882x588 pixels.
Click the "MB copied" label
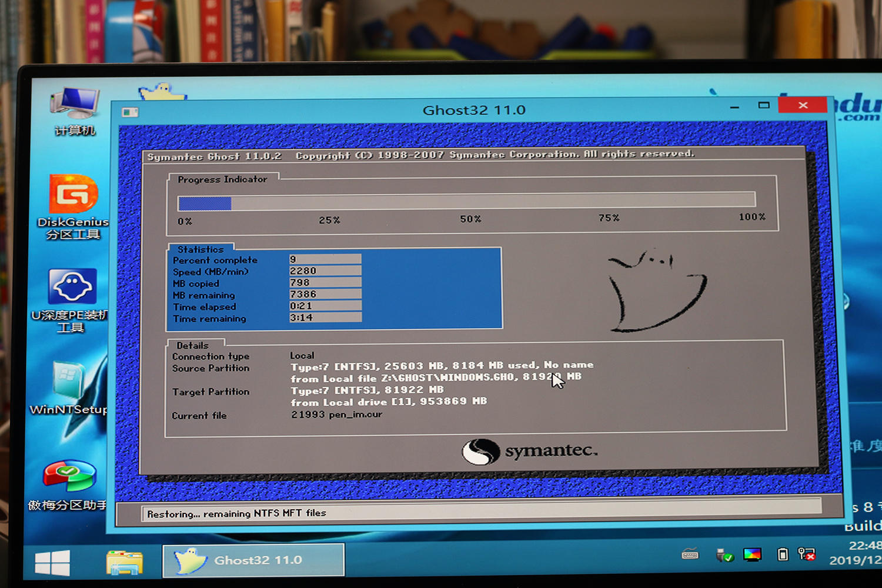coord(196,283)
